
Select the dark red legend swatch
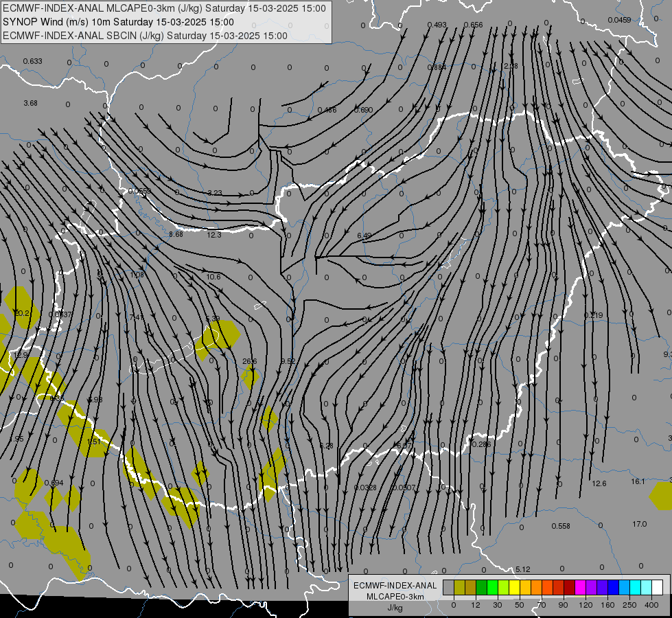coord(570,587)
